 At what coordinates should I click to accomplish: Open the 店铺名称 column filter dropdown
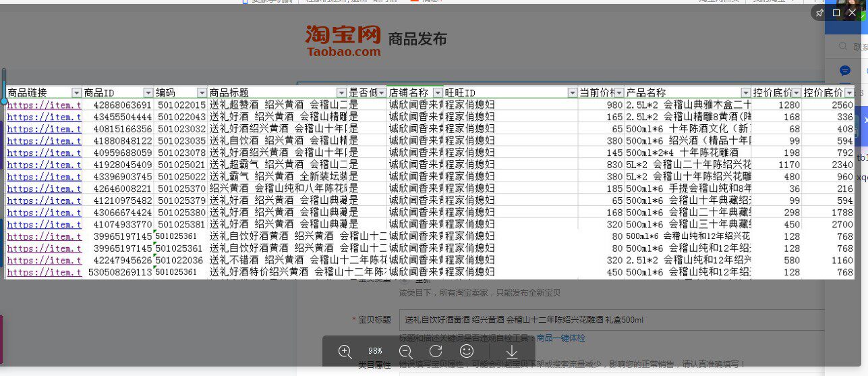(437, 92)
